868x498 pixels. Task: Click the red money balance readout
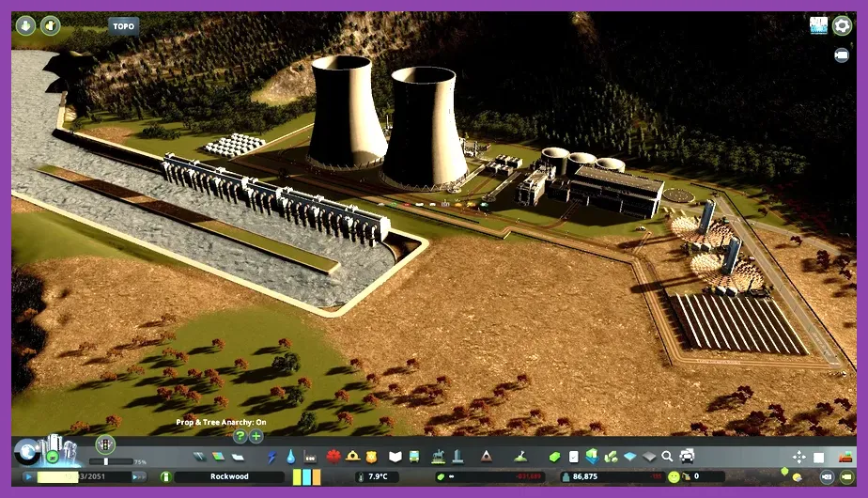528,476
